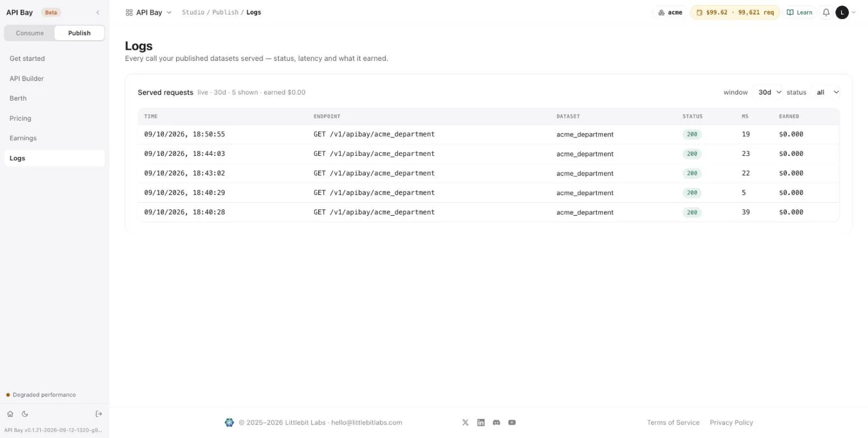Click the TIME column header
The image size is (868, 438).
point(151,116)
